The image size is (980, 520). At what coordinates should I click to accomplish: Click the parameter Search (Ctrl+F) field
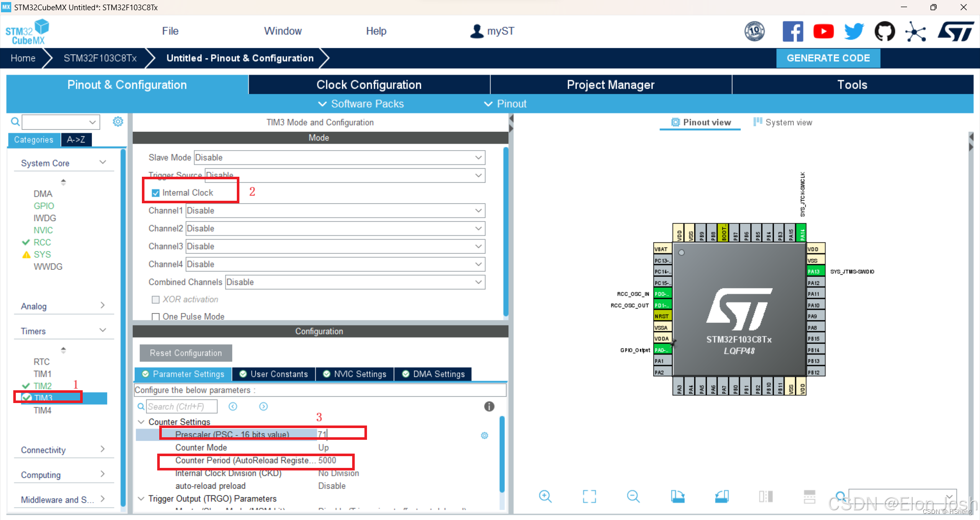(182, 406)
